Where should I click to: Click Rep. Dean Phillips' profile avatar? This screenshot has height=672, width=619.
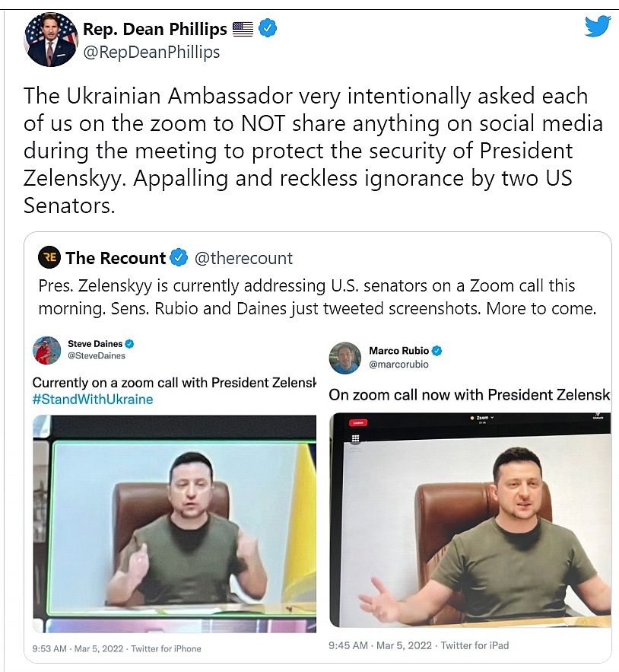(x=51, y=40)
